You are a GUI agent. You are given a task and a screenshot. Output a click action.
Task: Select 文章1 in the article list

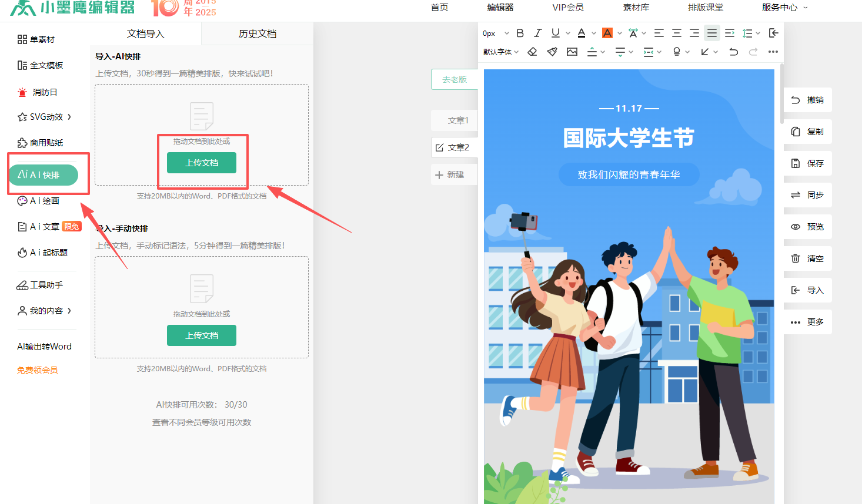click(457, 120)
